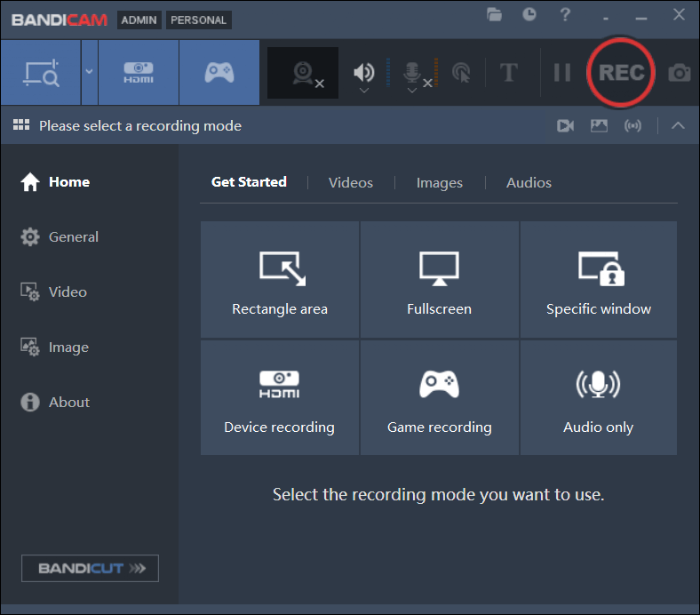700x615 pixels.
Task: Switch to the Images tab
Action: tap(440, 182)
